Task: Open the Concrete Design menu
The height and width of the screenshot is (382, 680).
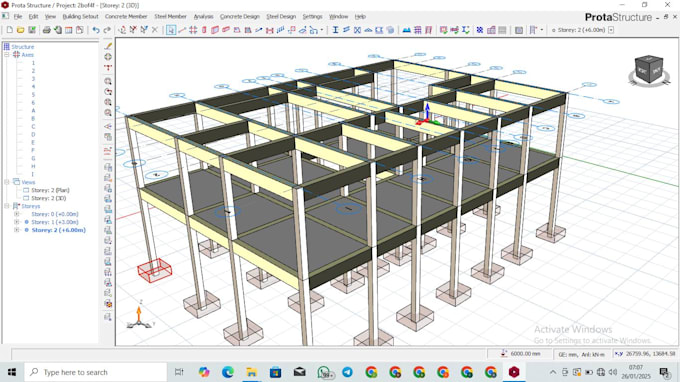Action: tap(239, 16)
